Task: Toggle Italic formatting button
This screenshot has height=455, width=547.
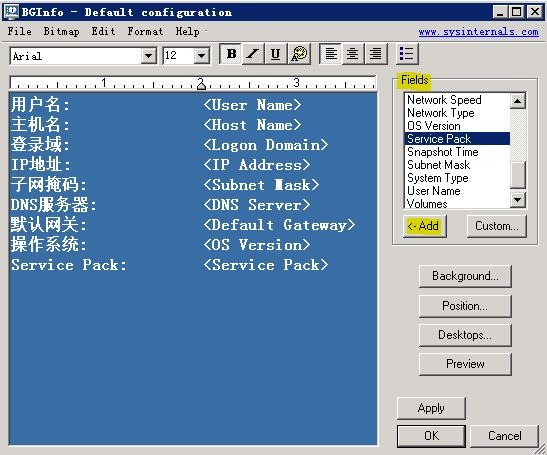Action: point(253,54)
